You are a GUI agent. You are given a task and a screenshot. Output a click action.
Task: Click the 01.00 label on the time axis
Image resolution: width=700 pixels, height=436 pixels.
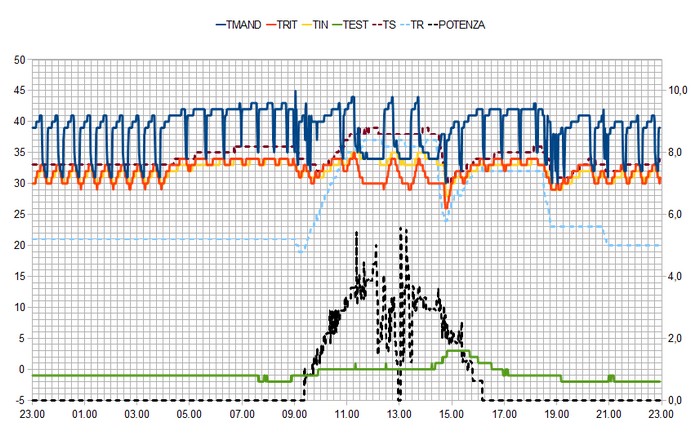pos(84,414)
